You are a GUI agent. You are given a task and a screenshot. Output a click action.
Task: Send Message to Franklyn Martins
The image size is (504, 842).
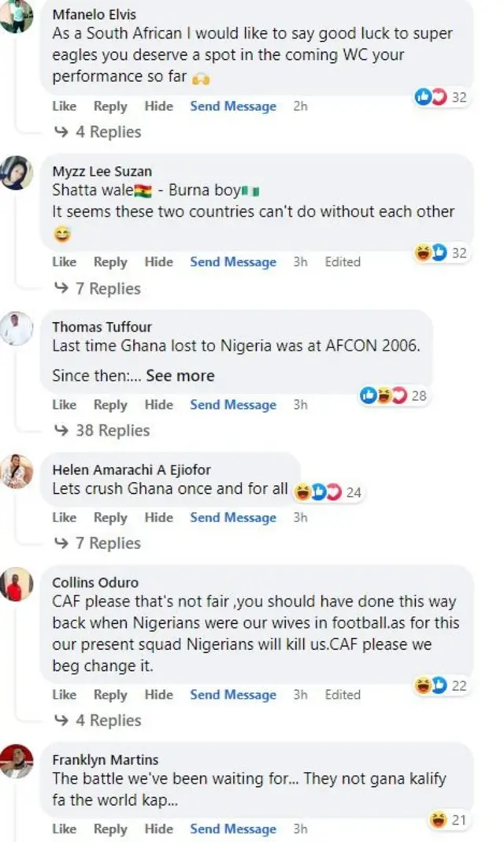point(232,829)
